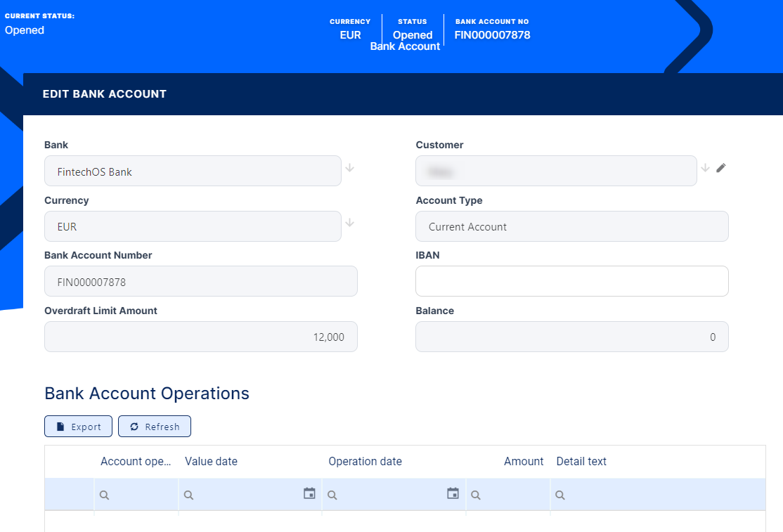Open calendar picker in Operation date filter
Screen dimensions: 783x532
[453, 494]
